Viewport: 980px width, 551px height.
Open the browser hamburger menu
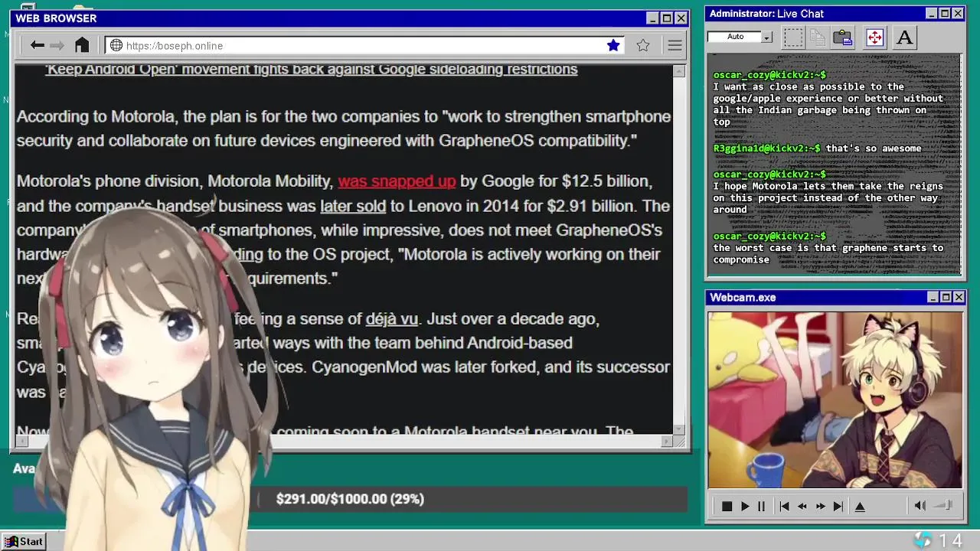point(675,45)
